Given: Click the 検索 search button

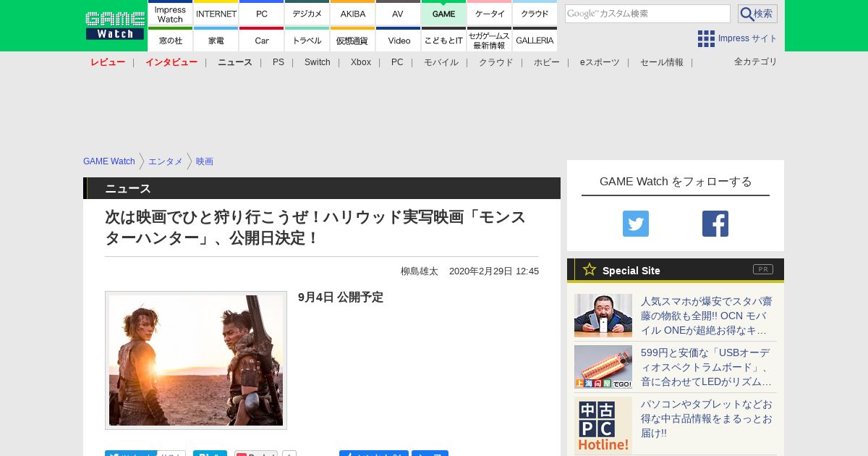Looking at the screenshot, I should [x=757, y=14].
